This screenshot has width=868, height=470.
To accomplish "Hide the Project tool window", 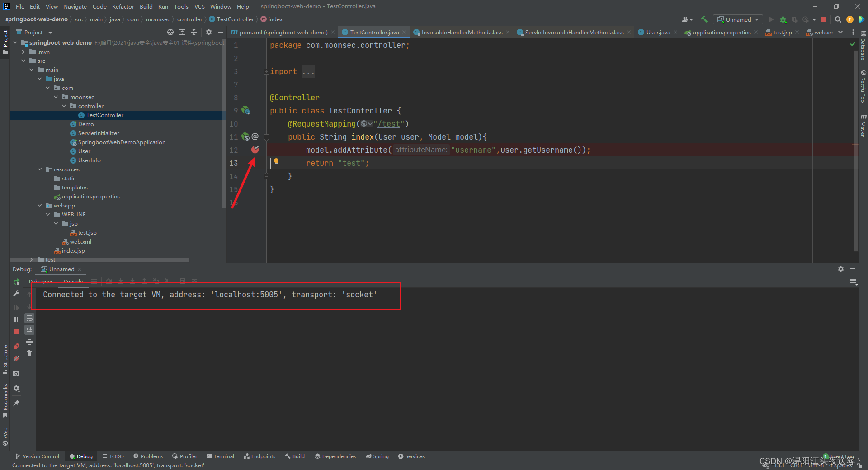I will click(220, 32).
